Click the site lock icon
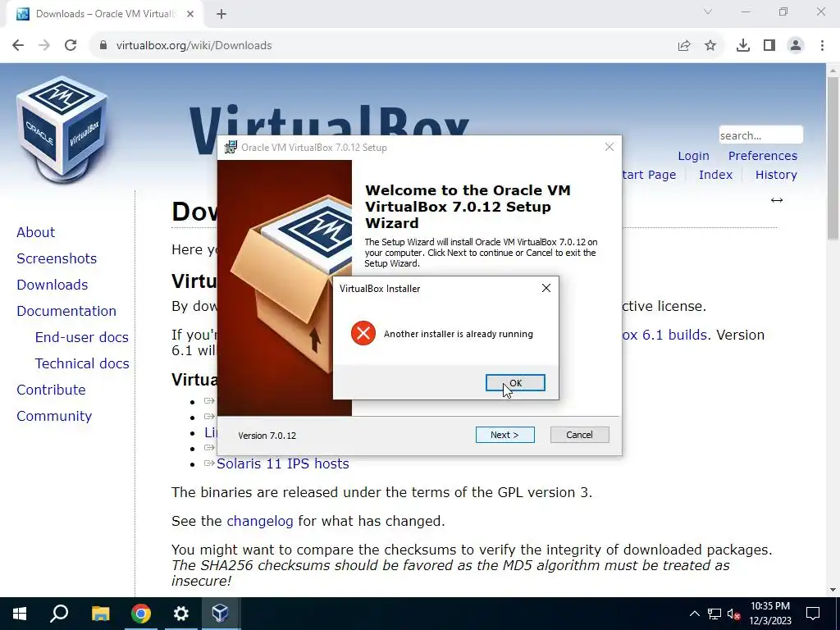Image resolution: width=840 pixels, height=630 pixels. [x=103, y=45]
